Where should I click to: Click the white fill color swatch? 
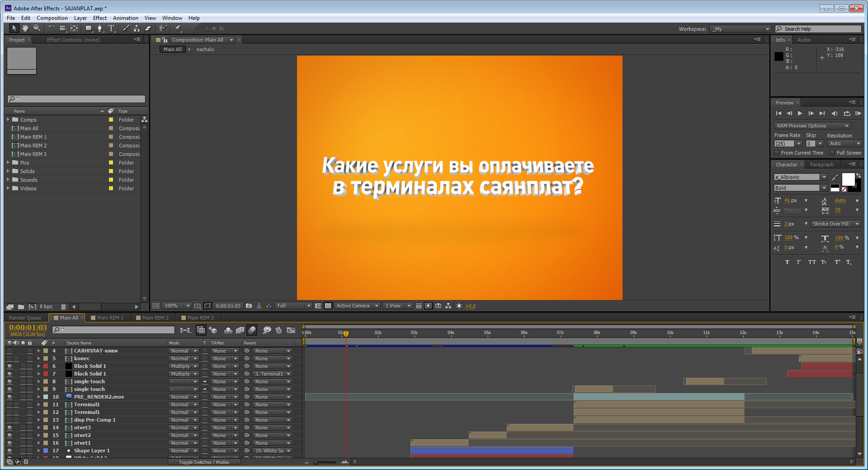(x=848, y=179)
